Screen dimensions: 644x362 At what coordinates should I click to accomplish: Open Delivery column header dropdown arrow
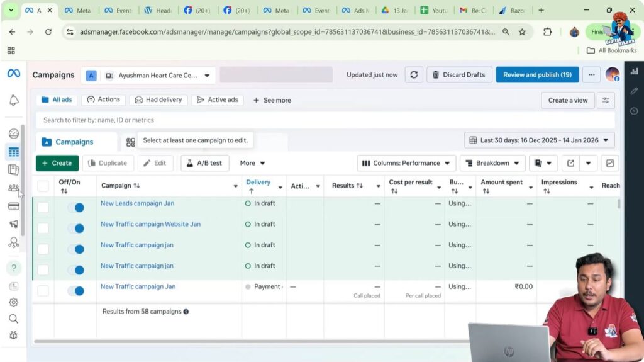(x=280, y=187)
